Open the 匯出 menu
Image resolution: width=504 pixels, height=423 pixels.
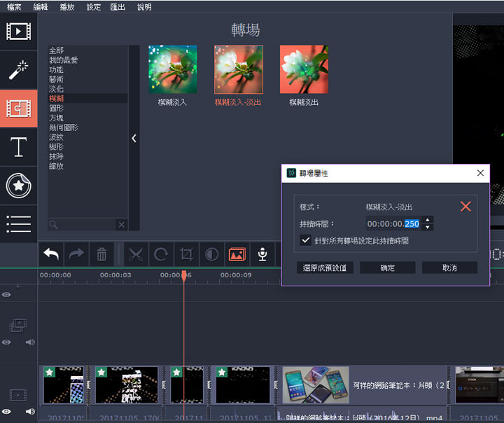click(118, 7)
